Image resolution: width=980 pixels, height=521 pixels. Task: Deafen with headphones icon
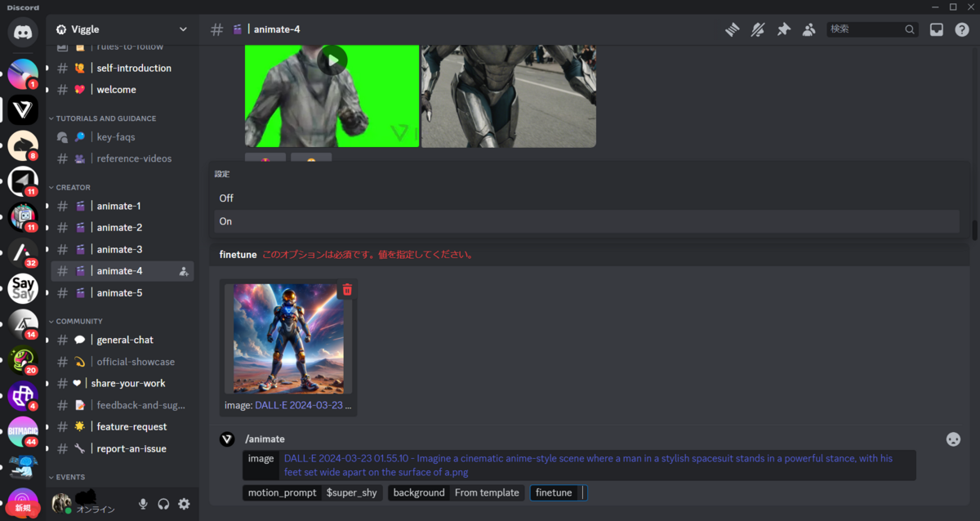click(163, 504)
